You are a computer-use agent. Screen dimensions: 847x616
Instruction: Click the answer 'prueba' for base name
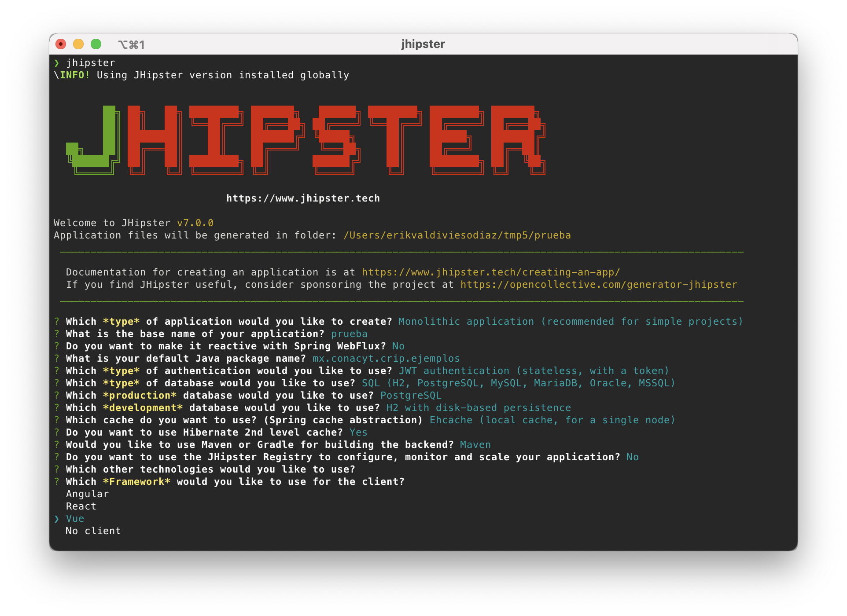click(349, 334)
